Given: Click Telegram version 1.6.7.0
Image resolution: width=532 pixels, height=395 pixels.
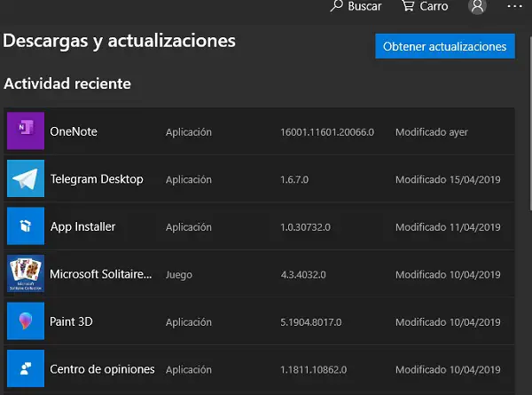Looking at the screenshot, I should coord(294,179).
